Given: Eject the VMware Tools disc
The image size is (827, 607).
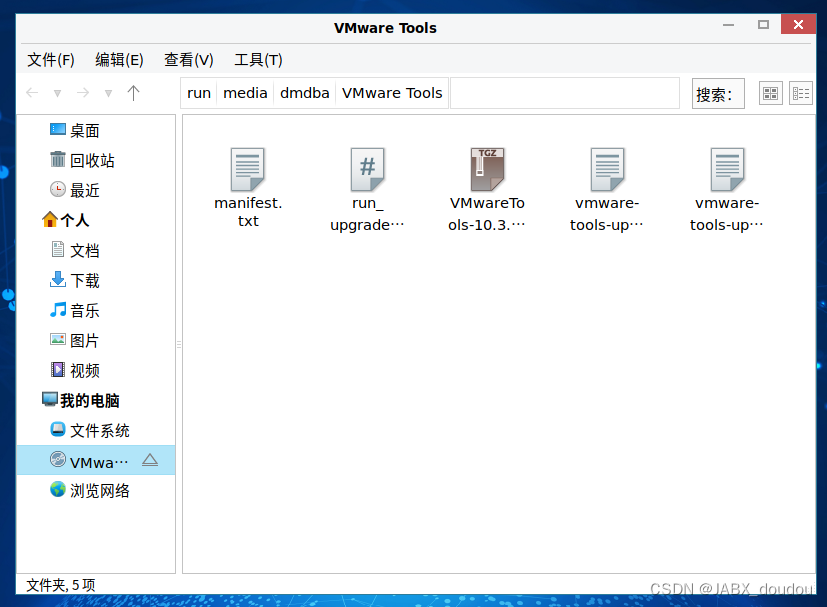Looking at the screenshot, I should 150,460.
